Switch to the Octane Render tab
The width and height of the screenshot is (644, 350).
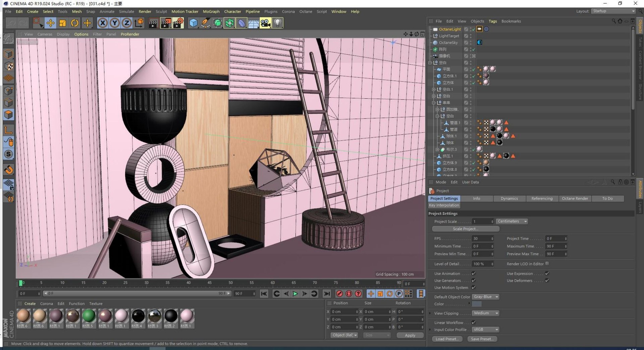[x=575, y=198]
